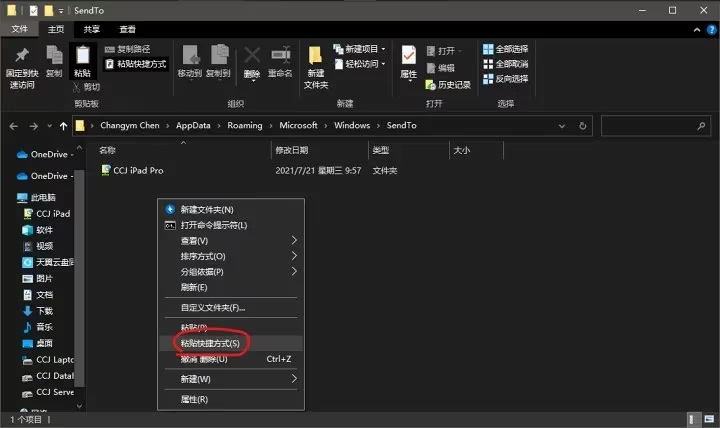Switch to the Share (共享) ribbon tab
Viewport: 720px width, 428px height.
(x=92, y=30)
